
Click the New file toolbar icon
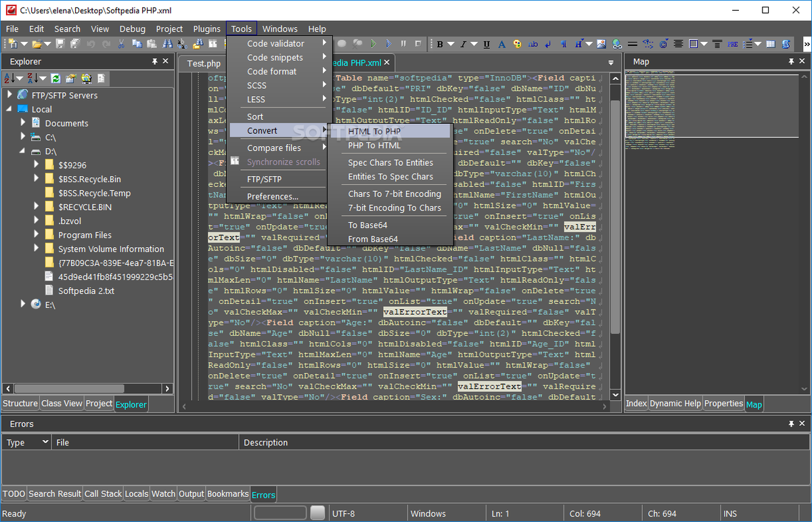pos(14,44)
